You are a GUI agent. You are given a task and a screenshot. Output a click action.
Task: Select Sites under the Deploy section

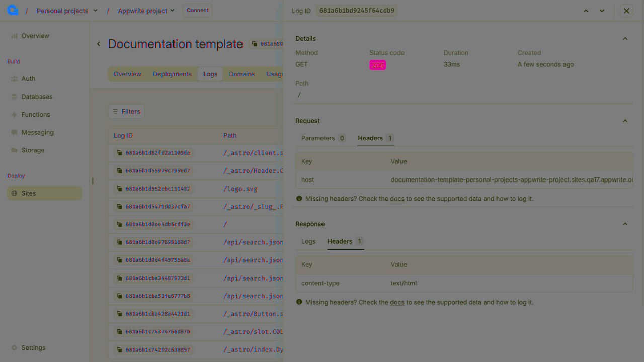click(x=28, y=193)
